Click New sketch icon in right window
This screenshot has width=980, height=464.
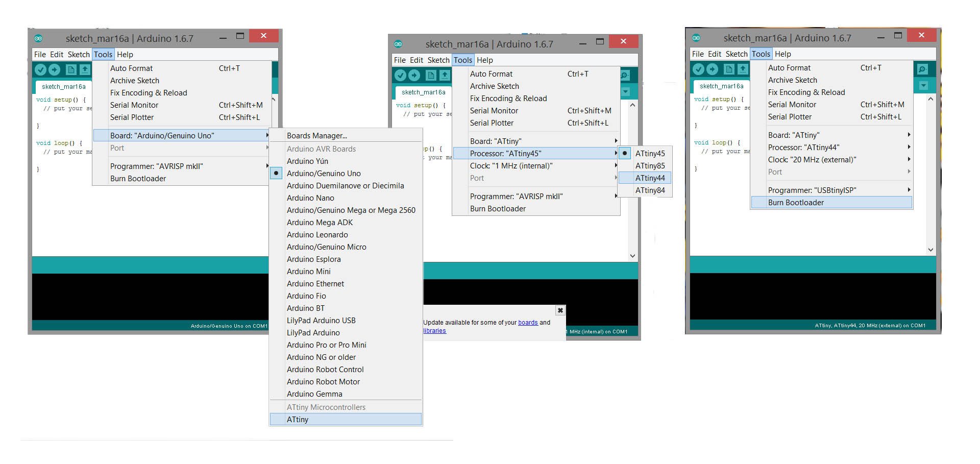tap(729, 69)
